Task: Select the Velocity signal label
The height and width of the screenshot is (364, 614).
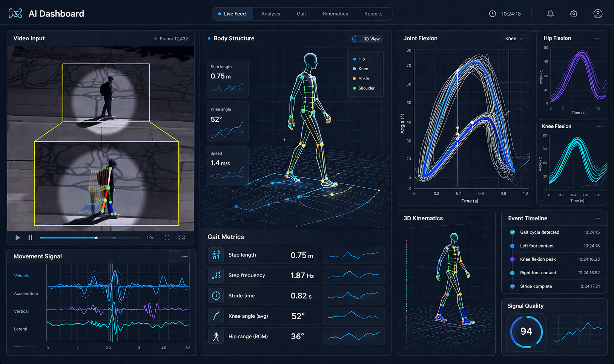Action: click(21, 276)
